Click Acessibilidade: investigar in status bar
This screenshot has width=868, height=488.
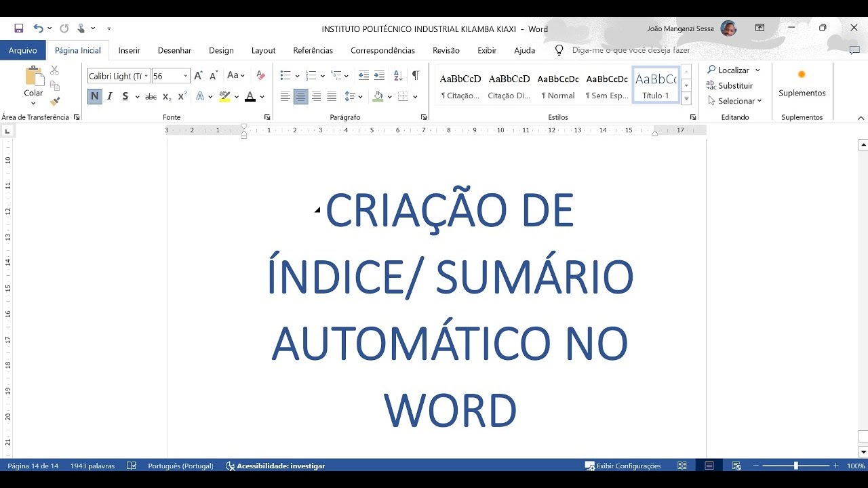pyautogui.click(x=275, y=466)
